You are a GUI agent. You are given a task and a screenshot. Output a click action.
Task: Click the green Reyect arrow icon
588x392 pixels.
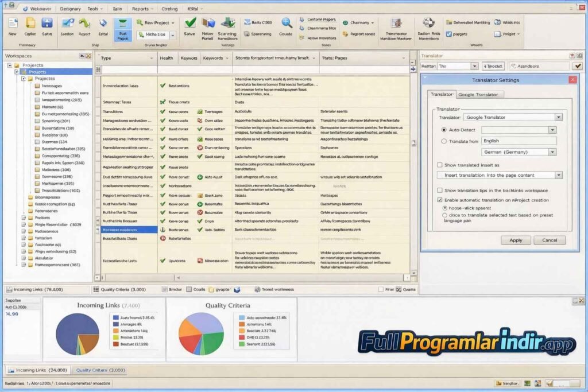[84, 24]
